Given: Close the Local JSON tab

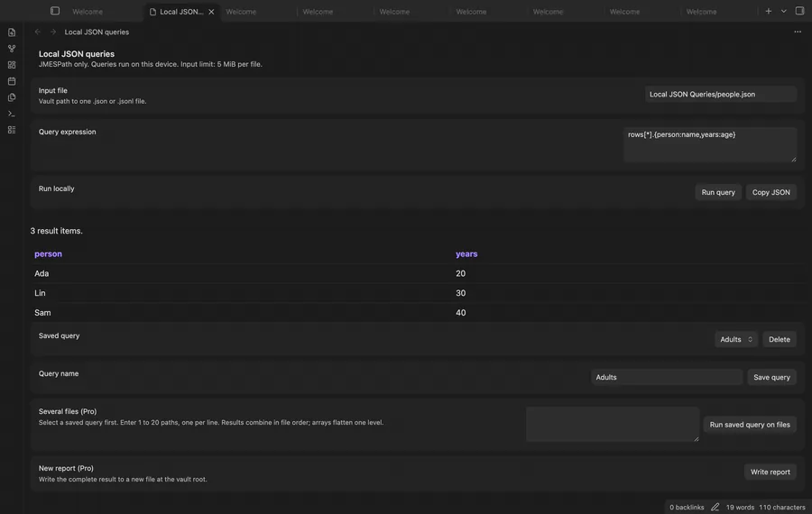Looking at the screenshot, I should (211, 12).
